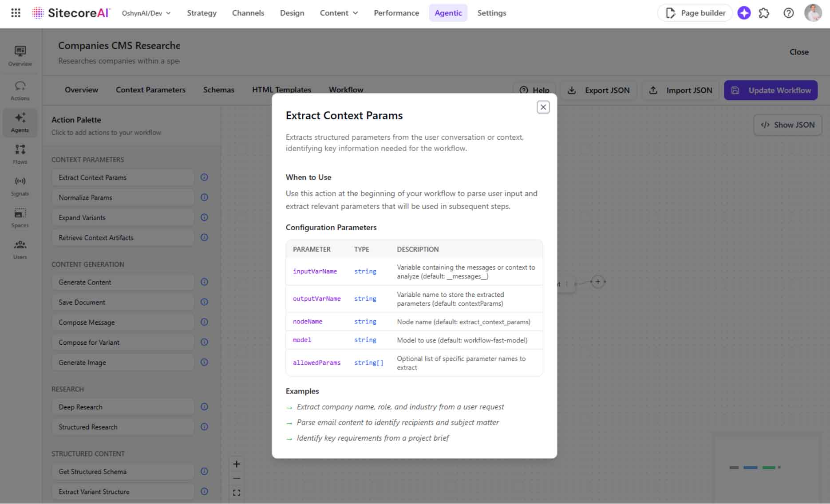
Task: Click the Page builder button
Action: point(695,13)
